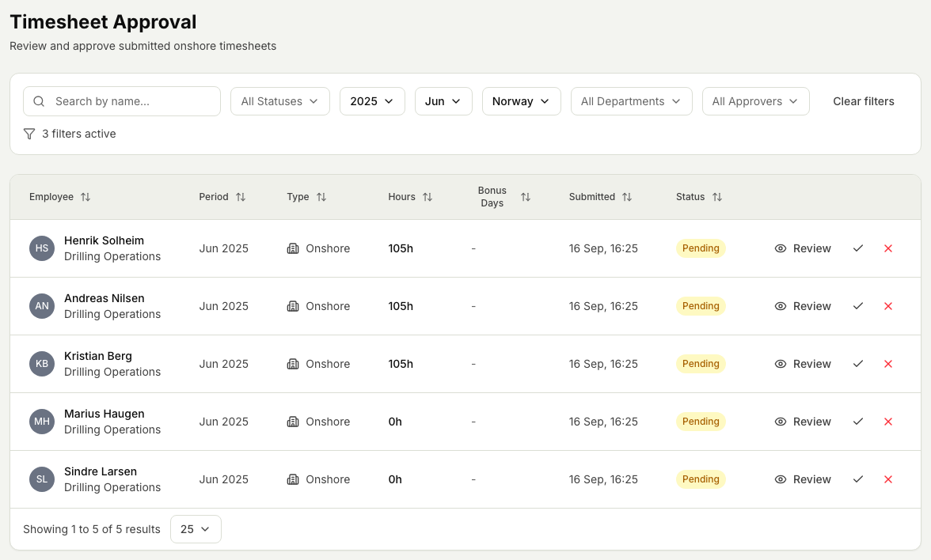Reject Kristian Berg's timesheet with red X
This screenshot has height=560, width=931.
click(888, 364)
